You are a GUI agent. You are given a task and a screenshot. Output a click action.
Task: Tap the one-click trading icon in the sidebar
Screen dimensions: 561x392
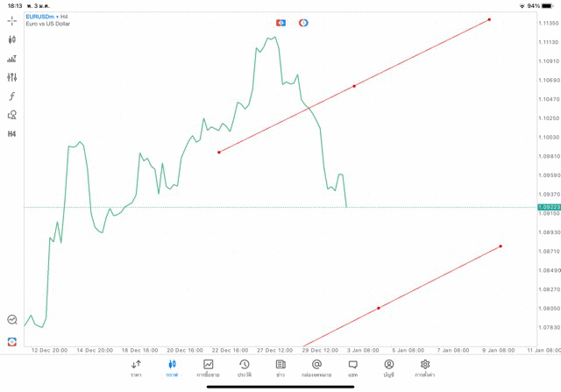tap(12, 341)
